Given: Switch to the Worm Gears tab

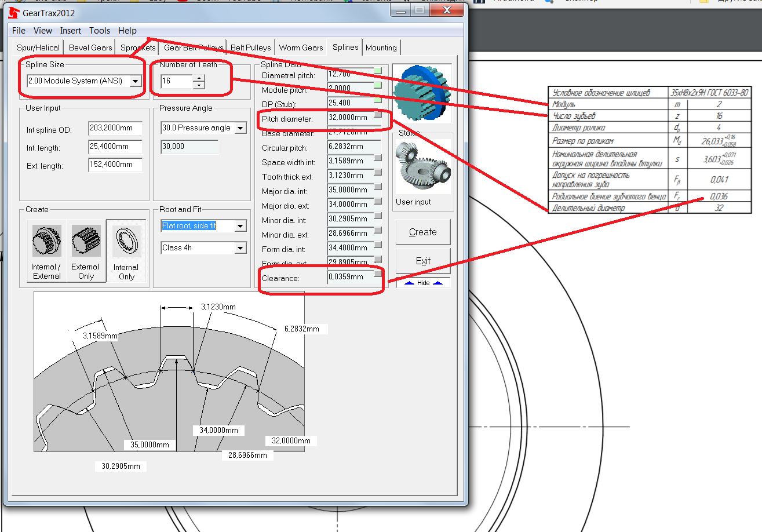Looking at the screenshot, I should [x=301, y=48].
